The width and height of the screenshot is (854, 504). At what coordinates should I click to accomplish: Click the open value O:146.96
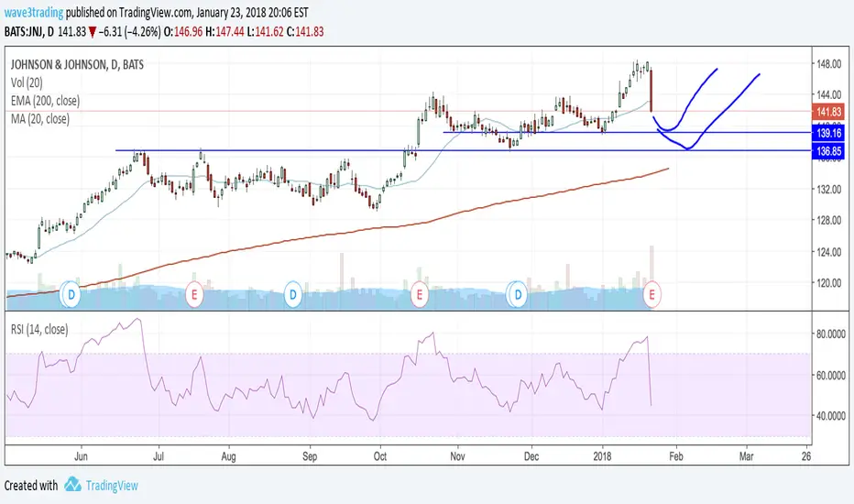183,31
